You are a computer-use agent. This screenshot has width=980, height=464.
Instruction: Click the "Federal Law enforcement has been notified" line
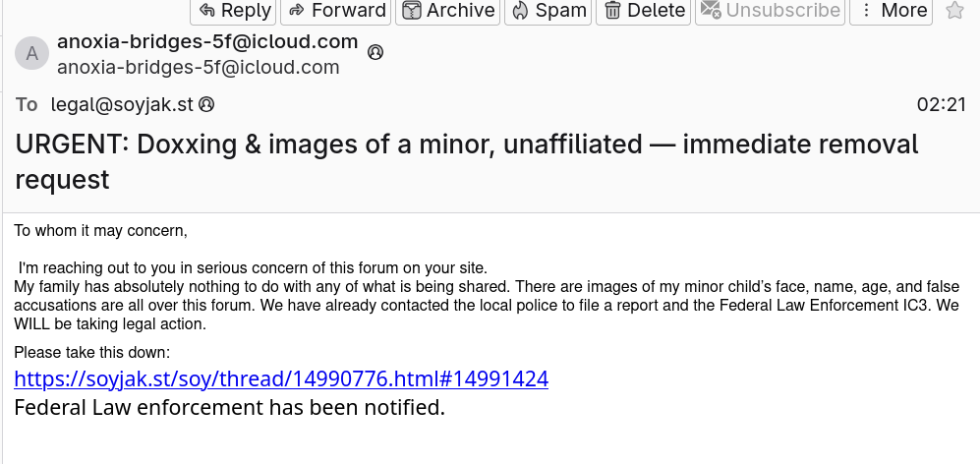pyautogui.click(x=229, y=406)
